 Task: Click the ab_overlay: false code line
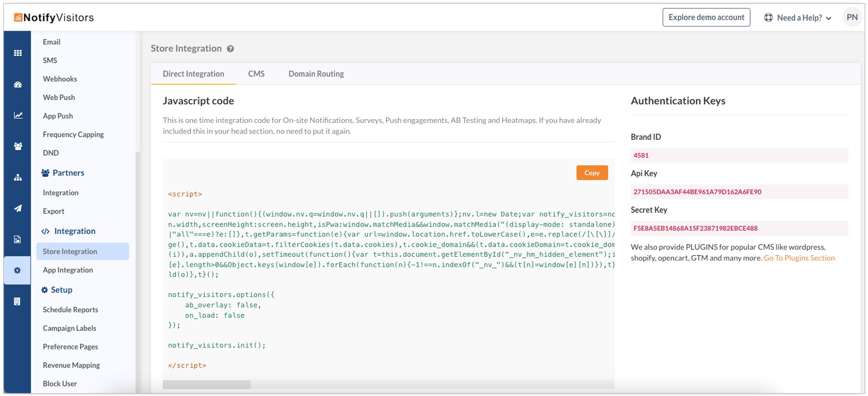[x=223, y=305]
